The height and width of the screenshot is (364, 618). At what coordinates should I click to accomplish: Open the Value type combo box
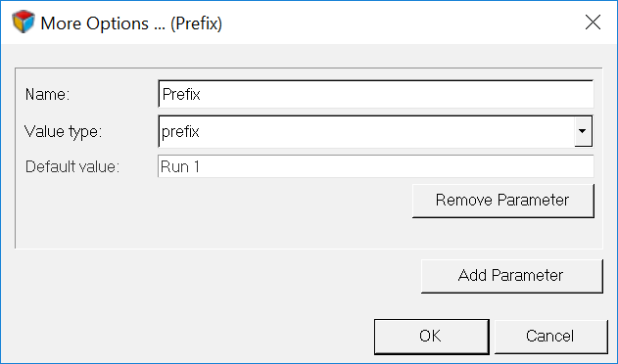[x=375, y=131]
